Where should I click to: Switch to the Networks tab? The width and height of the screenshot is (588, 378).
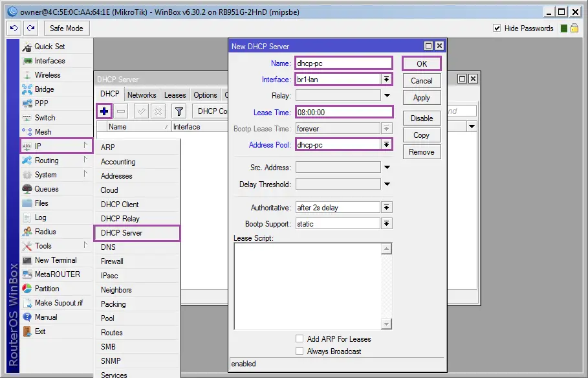pos(142,95)
